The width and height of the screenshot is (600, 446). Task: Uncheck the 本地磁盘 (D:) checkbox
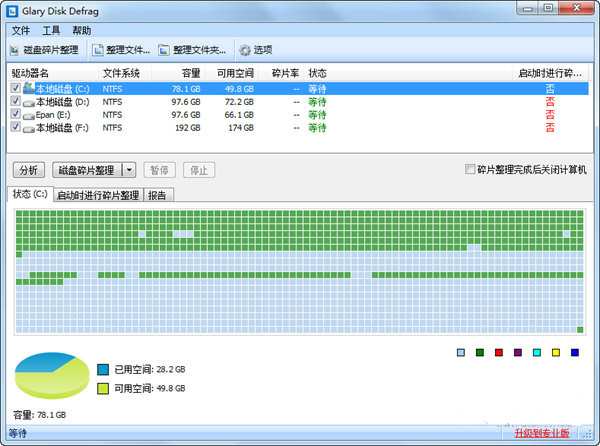pos(15,101)
